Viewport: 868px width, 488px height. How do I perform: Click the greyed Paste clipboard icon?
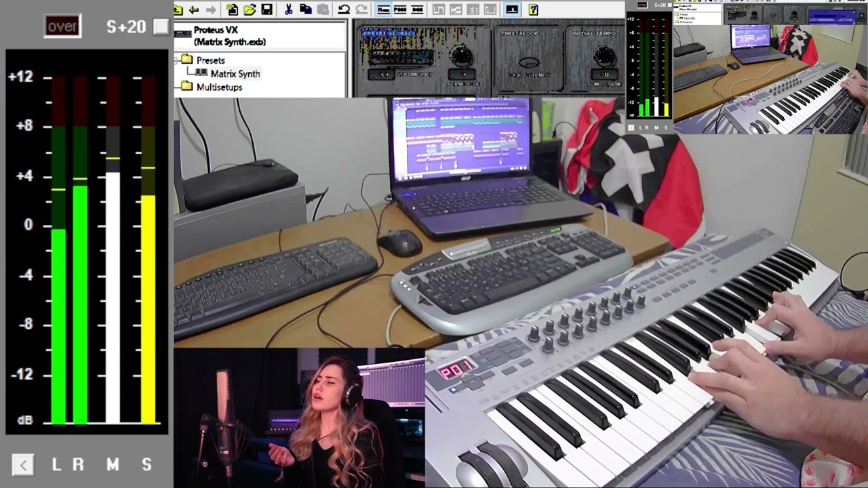tap(323, 9)
